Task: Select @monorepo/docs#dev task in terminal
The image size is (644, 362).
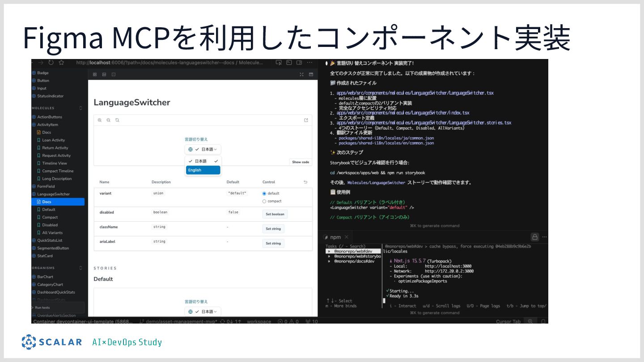Action: (x=353, y=261)
